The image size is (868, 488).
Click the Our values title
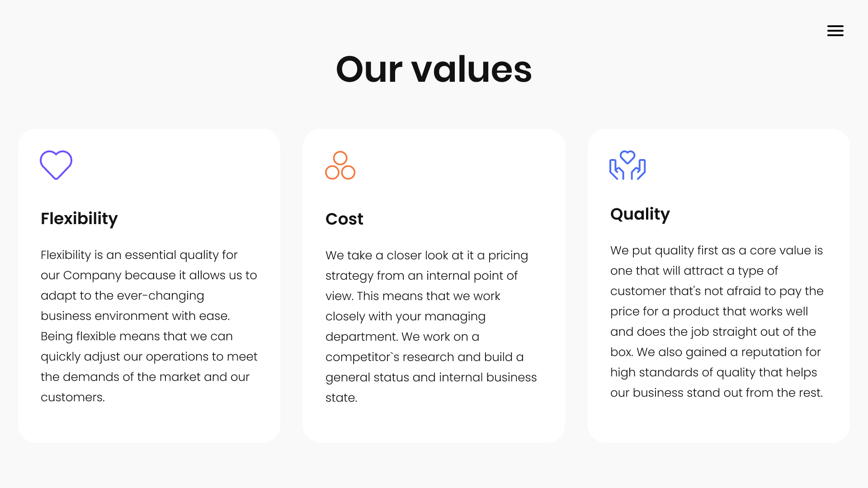(434, 69)
